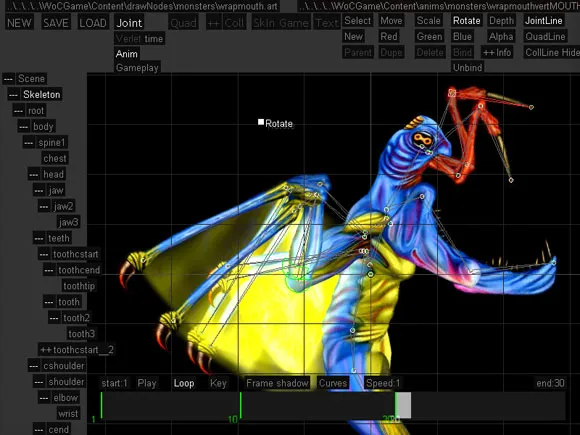580x435 pixels.
Task: Choose the Anim submode
Action: coord(127,54)
